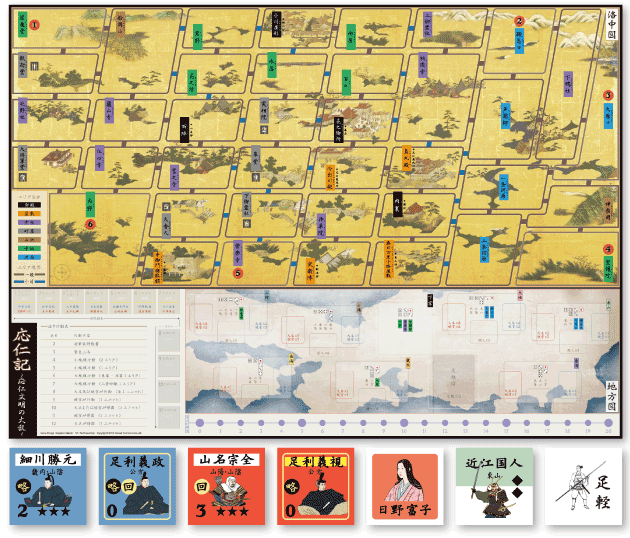Click the 洛中図 map label
Screen dimensions: 630x538
pos(612,25)
